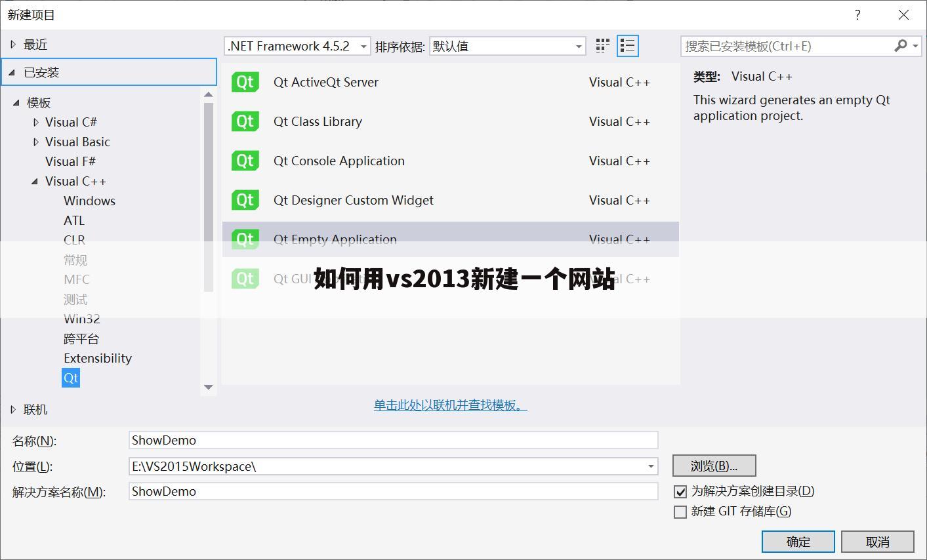
Task: Select the Qt template category
Action: 71,378
